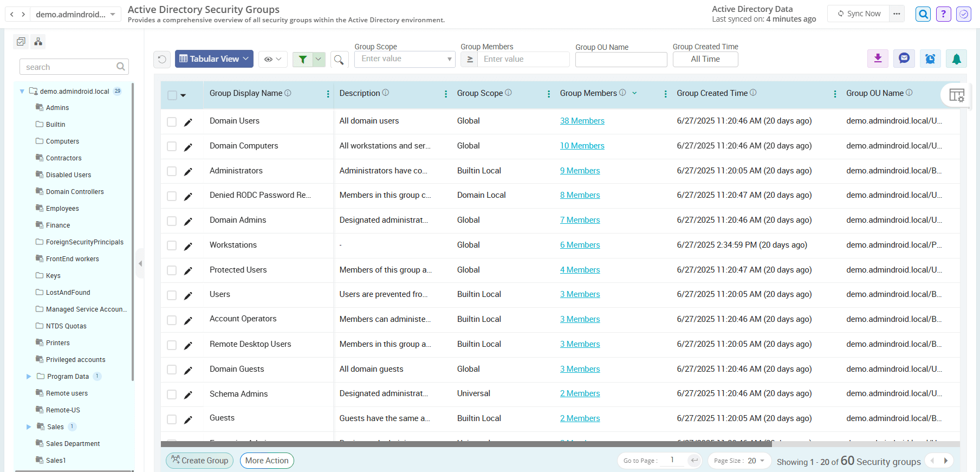This screenshot has width=980, height=472.
Task: Click the More Action button
Action: (267, 461)
